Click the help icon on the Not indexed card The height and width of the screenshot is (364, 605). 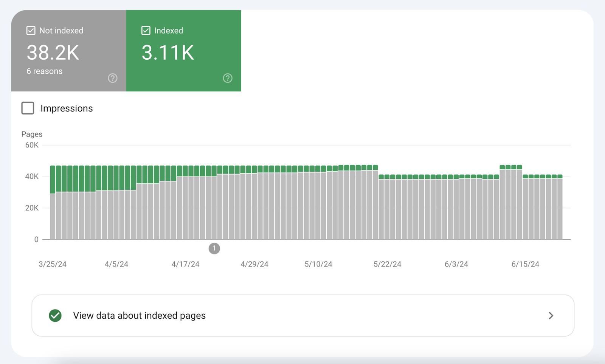[x=112, y=78]
